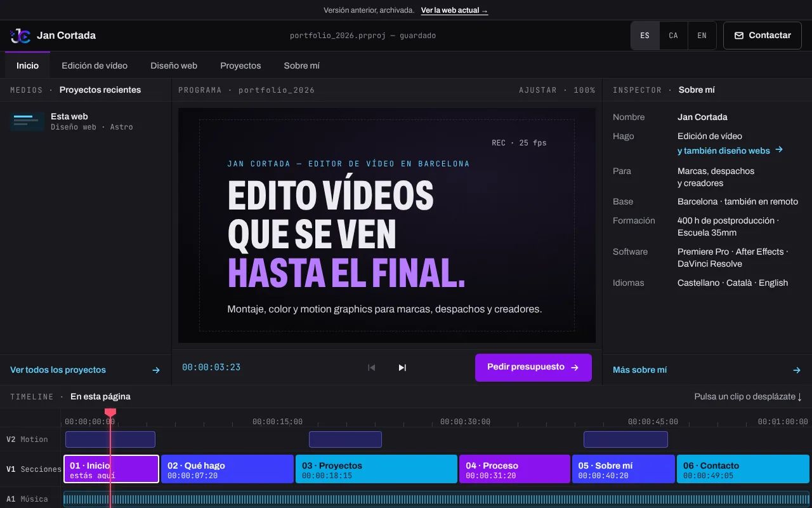Select the Inicio tab
This screenshot has width=812, height=508.
[27, 65]
